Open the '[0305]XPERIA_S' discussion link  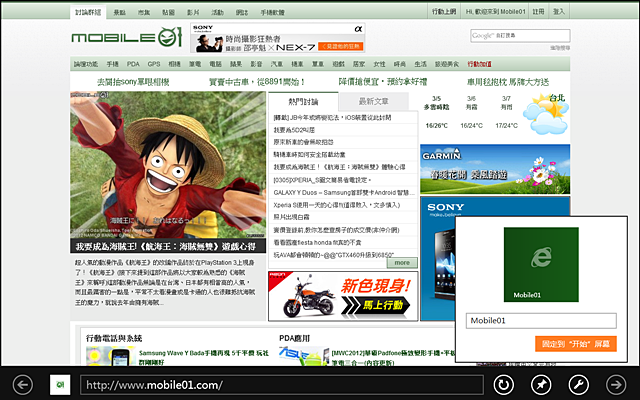[322, 180]
